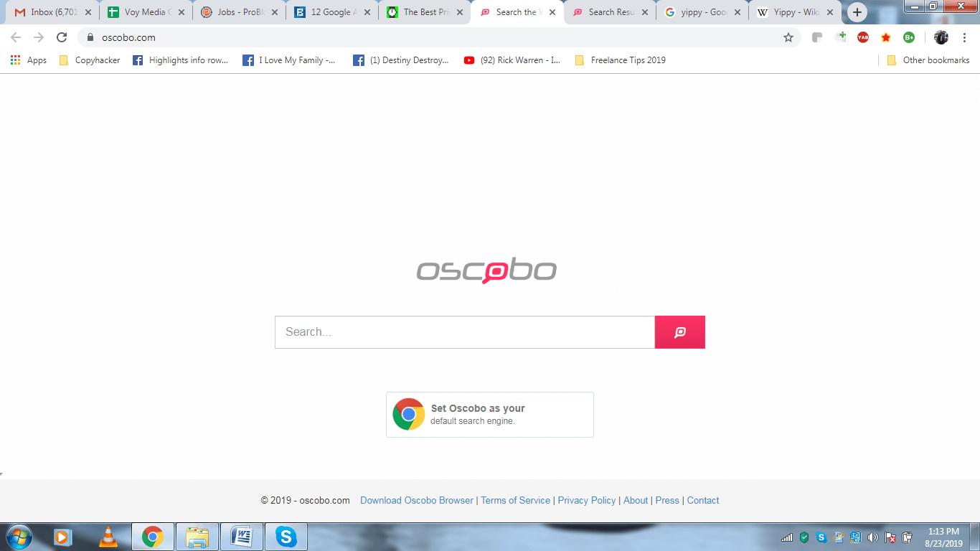Focus the Oscobo Search input field
This screenshot has width=980, height=551.
click(x=465, y=332)
